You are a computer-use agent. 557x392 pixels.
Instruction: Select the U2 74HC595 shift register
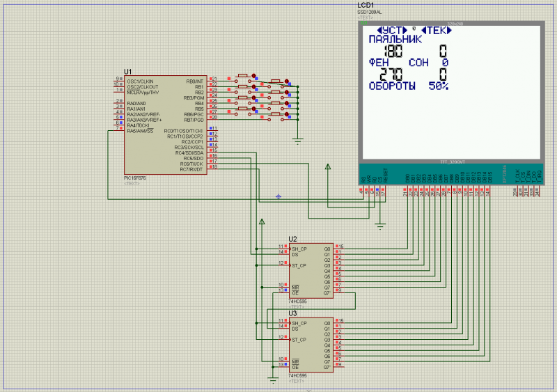click(x=311, y=270)
